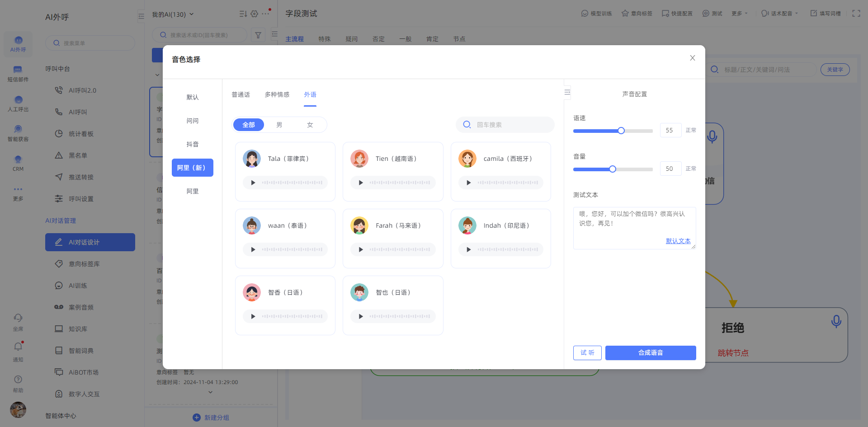The width and height of the screenshot is (868, 427).
Task: Collapse the 声音配置 panel toggle icon
Action: point(567,92)
